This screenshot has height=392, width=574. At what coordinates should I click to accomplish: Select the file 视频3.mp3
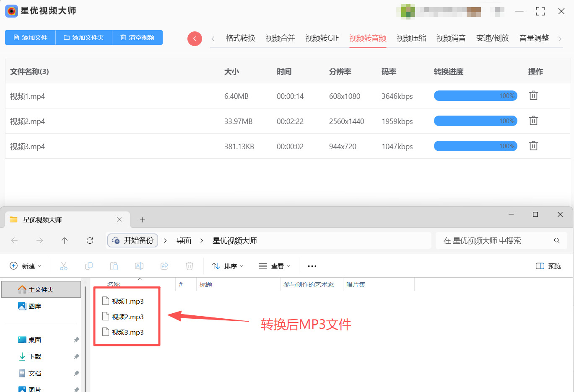pos(123,332)
